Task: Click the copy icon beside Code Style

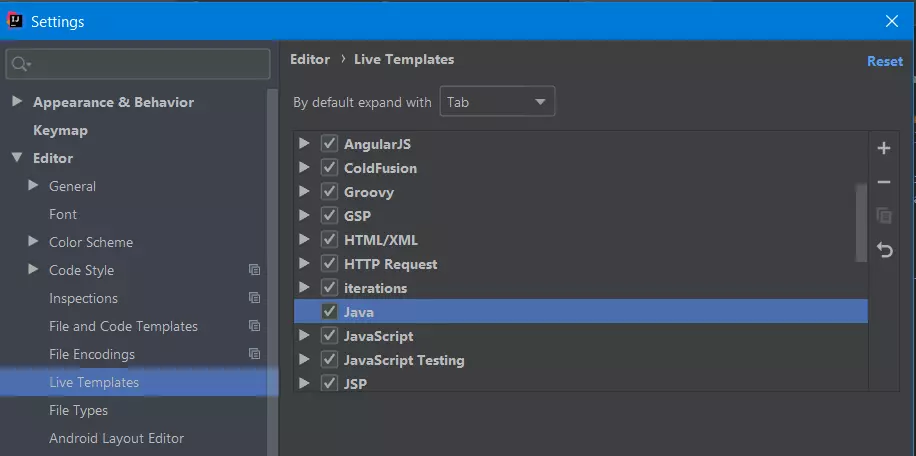Action: (x=254, y=270)
